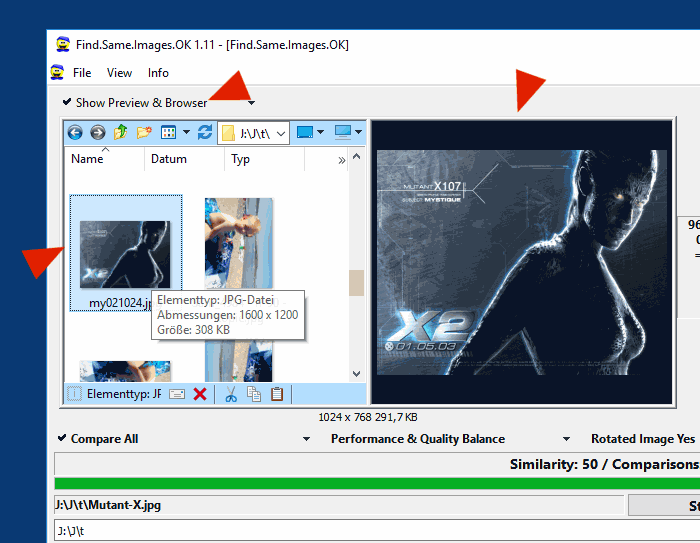Image resolution: width=700 pixels, height=543 pixels.
Task: Open the File menu
Action: 82,73
